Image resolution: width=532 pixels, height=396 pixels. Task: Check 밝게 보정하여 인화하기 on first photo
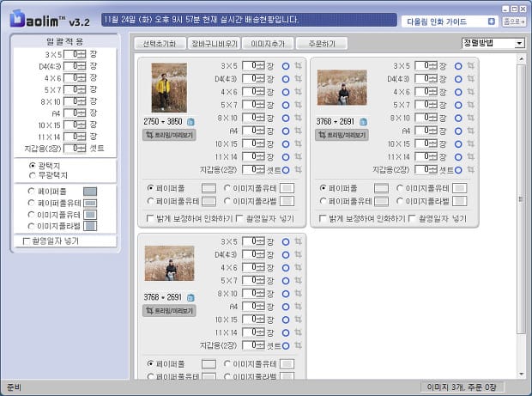[x=151, y=219]
